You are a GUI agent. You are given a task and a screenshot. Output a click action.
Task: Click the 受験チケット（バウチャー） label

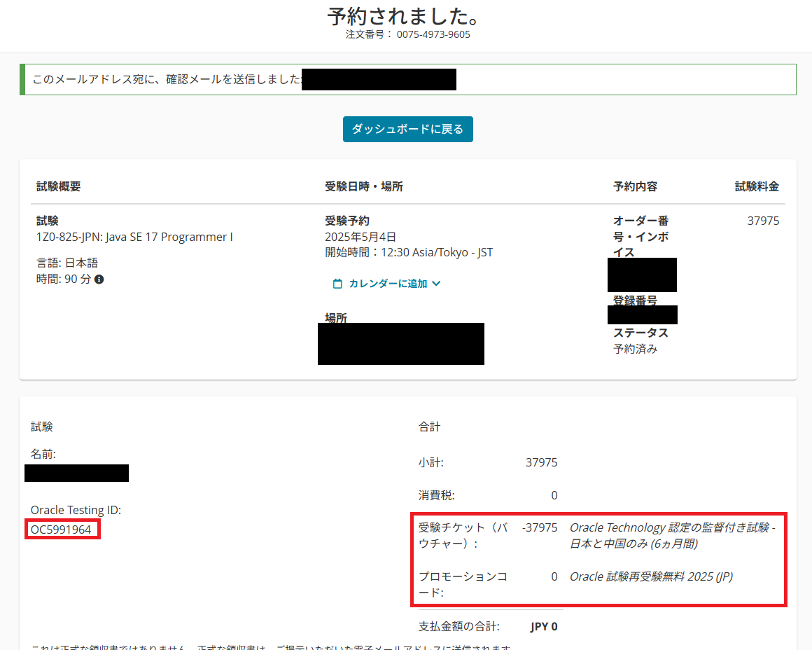pyautogui.click(x=463, y=535)
